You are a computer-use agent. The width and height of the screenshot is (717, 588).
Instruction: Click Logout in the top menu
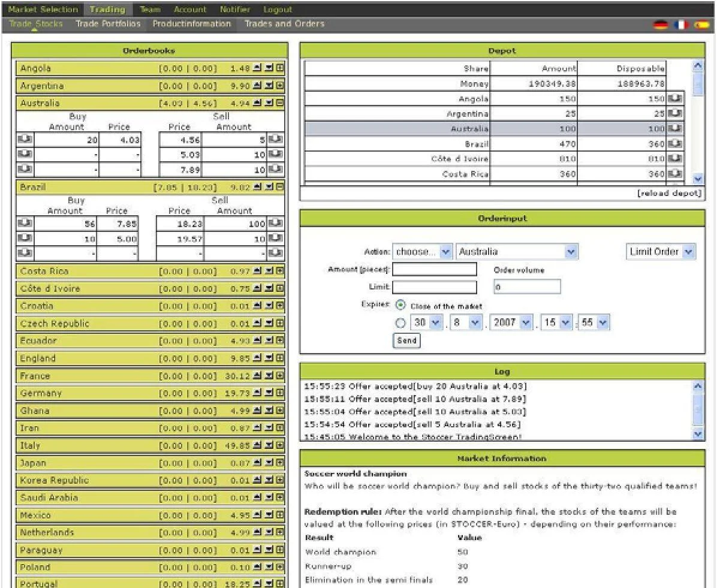pos(278,9)
